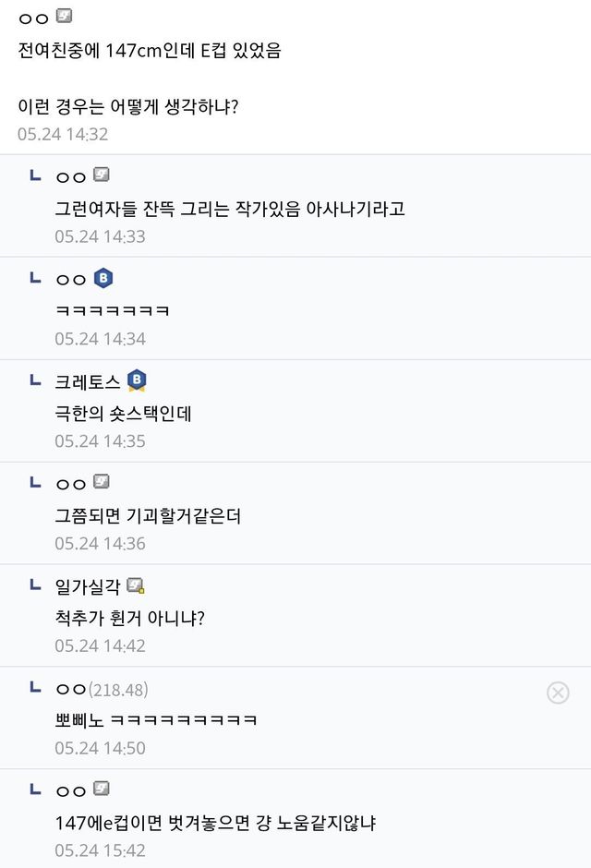Select the ribboned B badge next to 크레토스

click(x=137, y=379)
